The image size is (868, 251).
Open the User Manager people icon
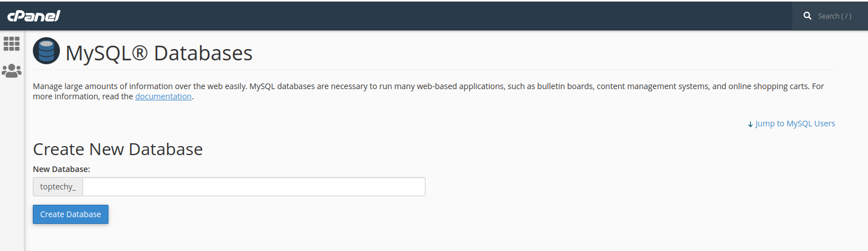pos(11,71)
